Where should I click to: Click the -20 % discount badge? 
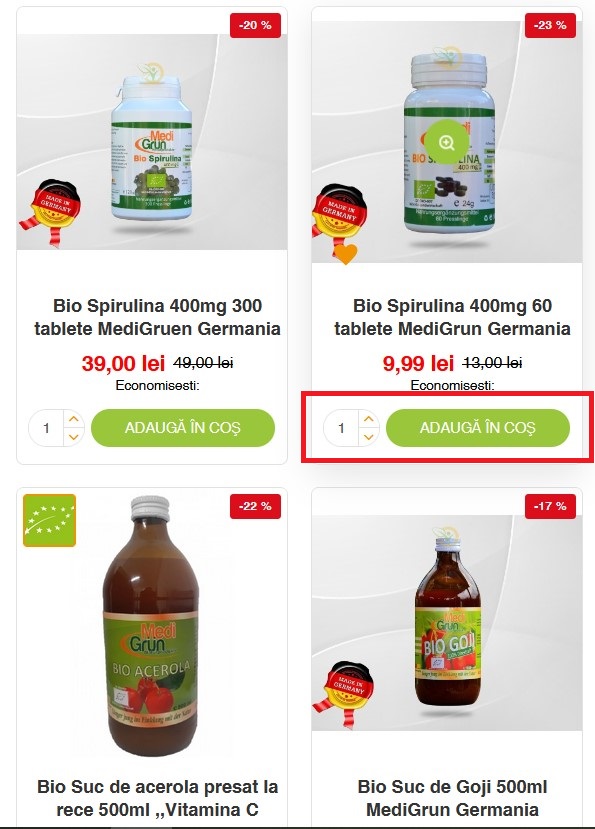(x=255, y=25)
